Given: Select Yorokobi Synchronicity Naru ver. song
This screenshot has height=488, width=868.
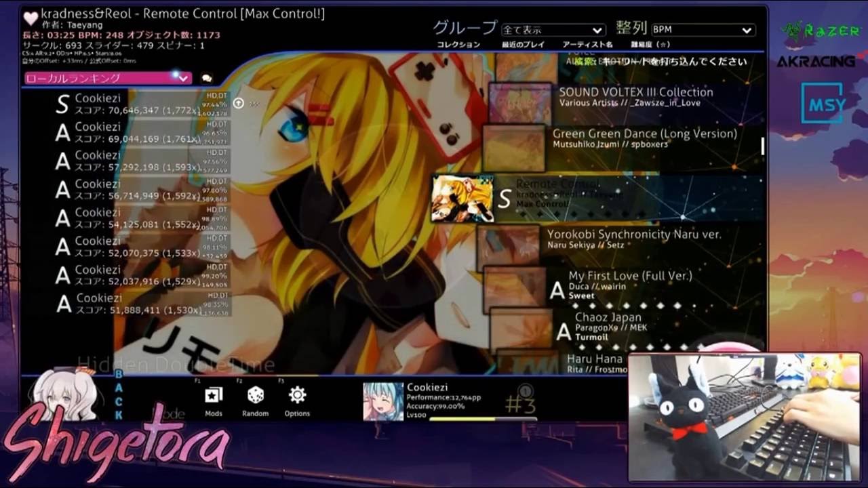Looking at the screenshot, I should 620,245.
